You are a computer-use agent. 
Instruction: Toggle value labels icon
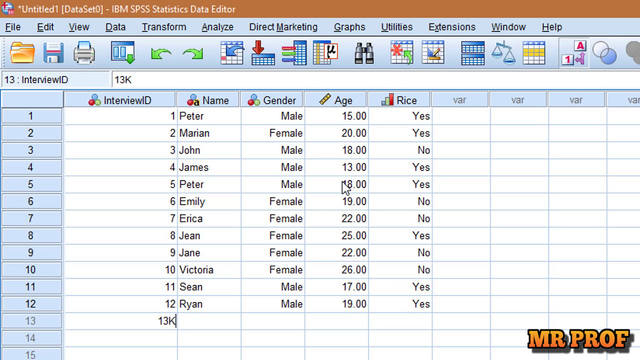tap(573, 53)
